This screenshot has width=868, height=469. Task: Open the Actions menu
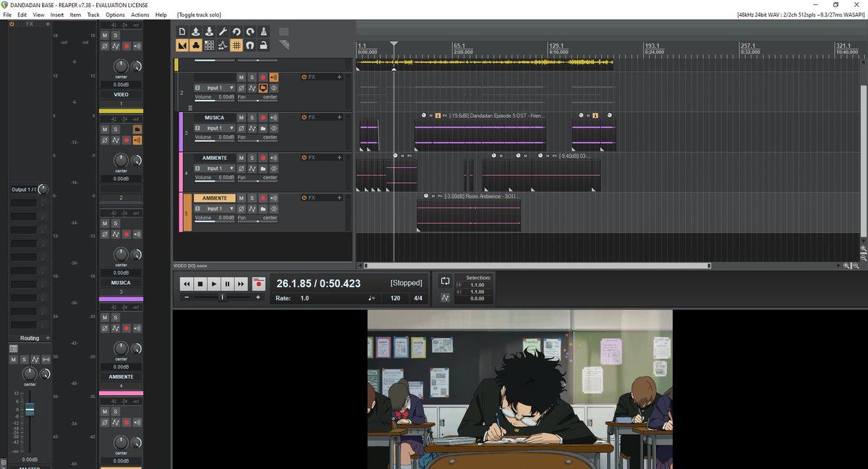coord(140,14)
